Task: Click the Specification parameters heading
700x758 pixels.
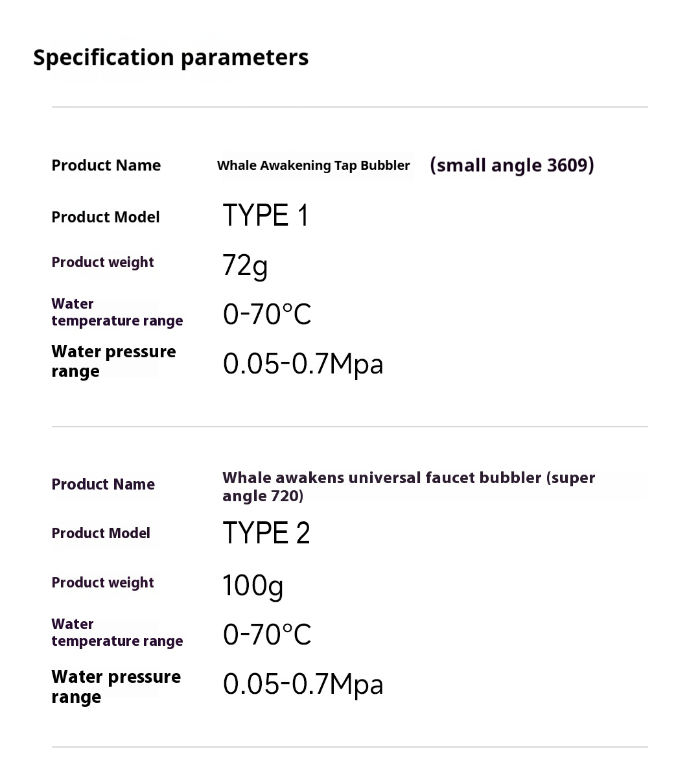Action: coord(170,58)
